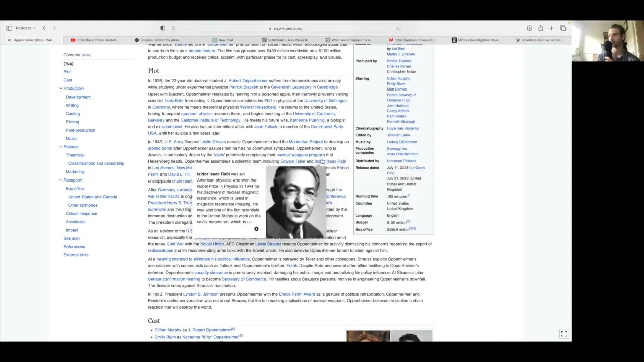The height and width of the screenshot is (362, 644).
Task: Follow the Cavendish Laboratory link
Action: [x=291, y=87]
